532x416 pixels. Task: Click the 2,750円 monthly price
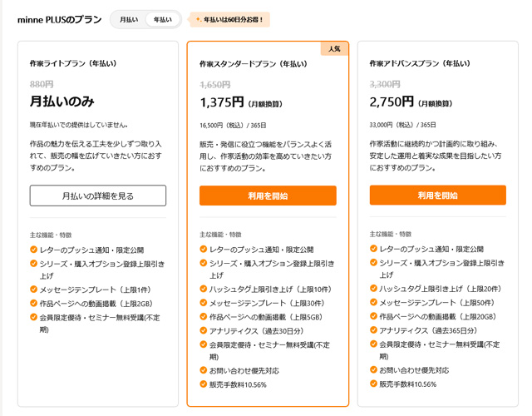coord(392,102)
